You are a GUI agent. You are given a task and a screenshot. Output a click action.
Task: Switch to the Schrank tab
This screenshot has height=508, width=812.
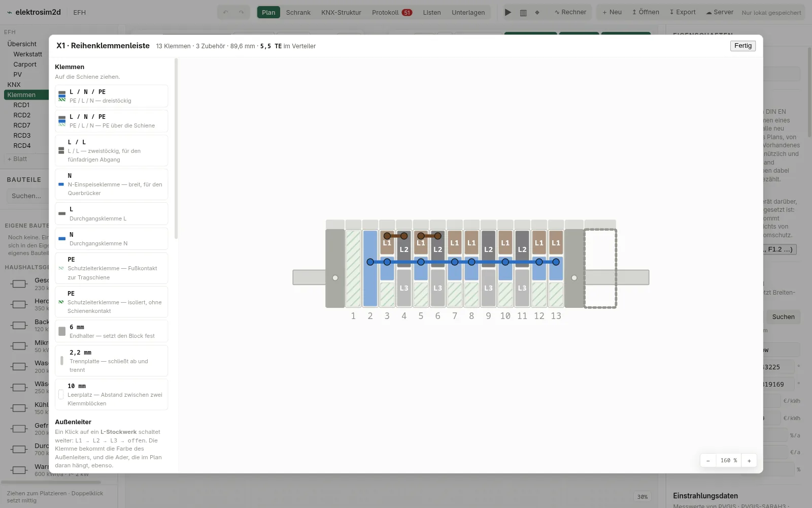[x=298, y=12]
